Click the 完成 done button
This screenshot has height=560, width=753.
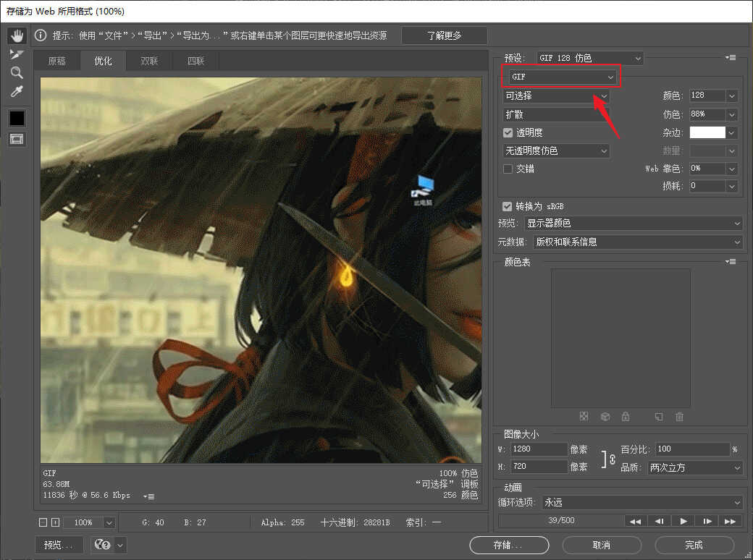[694, 545]
